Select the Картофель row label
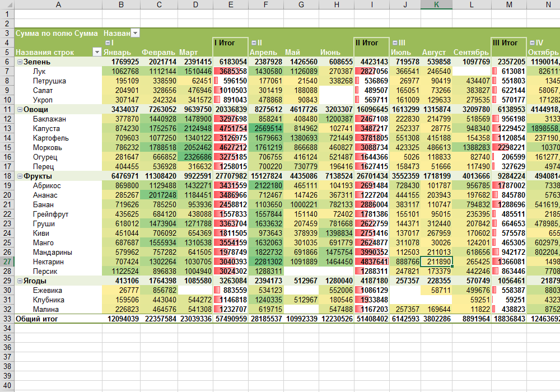 tap(58, 138)
